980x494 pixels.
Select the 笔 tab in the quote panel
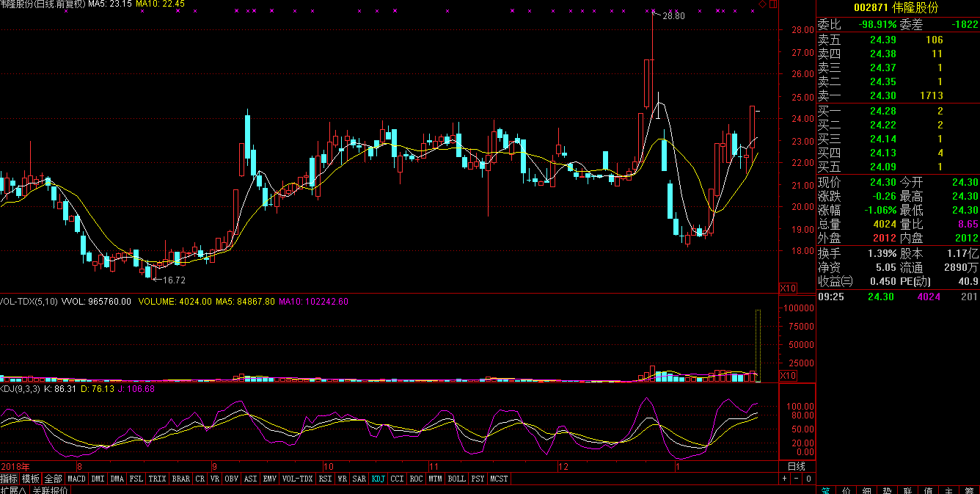click(x=826, y=490)
